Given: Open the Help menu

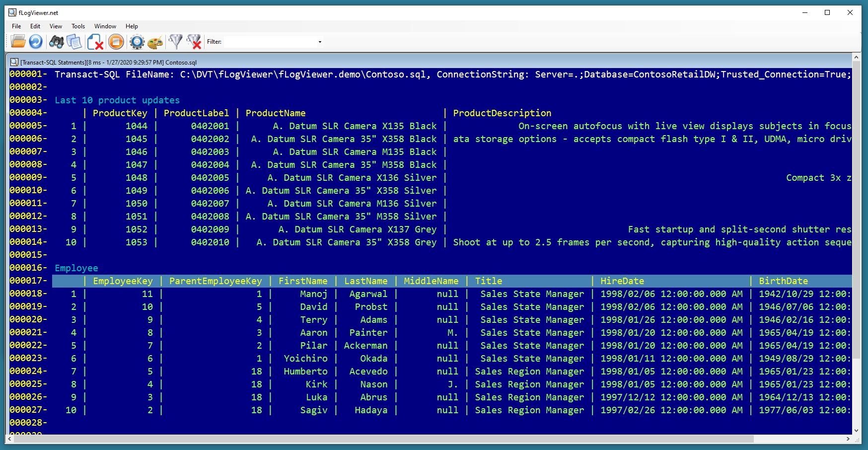Looking at the screenshot, I should tap(132, 26).
